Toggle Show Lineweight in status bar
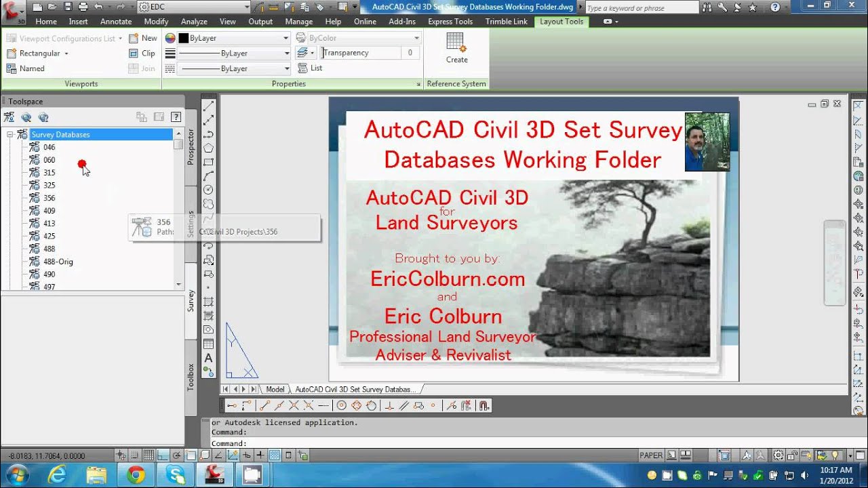 click(260, 455)
